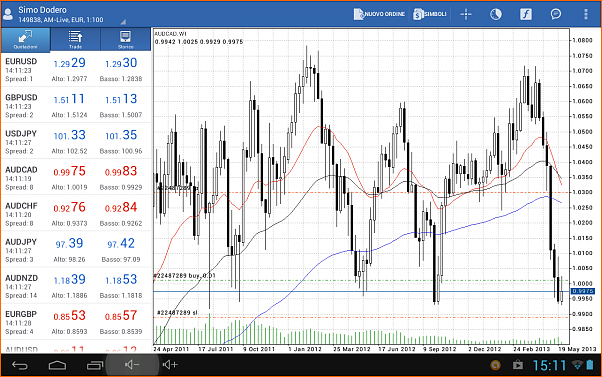Viewport: 602px width, 377px height.
Task: Tap USDJPY ask price 101.35
Action: (121, 135)
